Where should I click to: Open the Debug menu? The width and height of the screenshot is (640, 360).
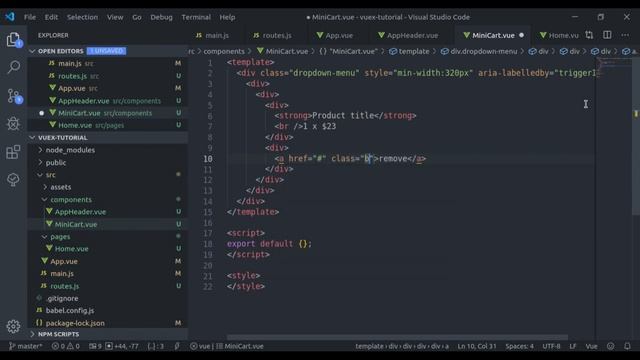(x=161, y=17)
